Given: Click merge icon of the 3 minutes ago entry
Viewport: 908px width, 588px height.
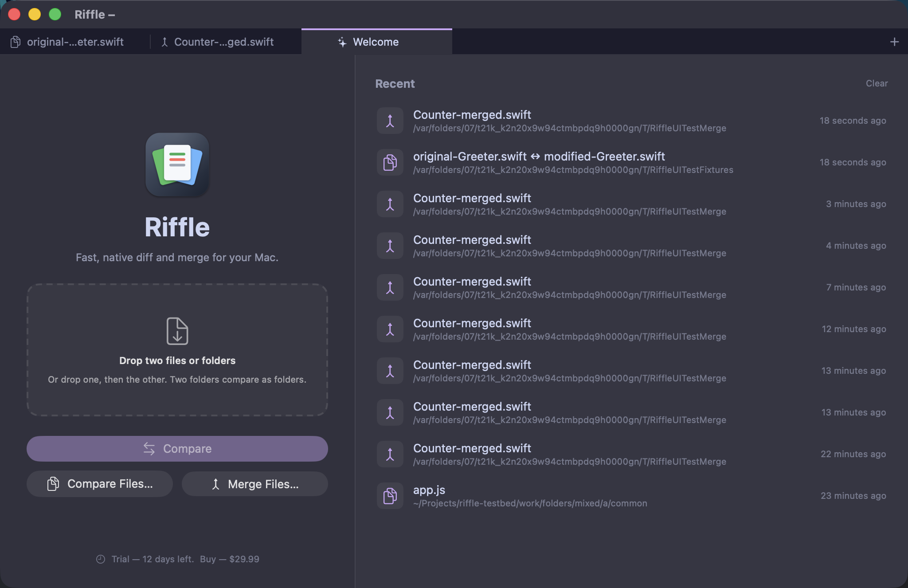Looking at the screenshot, I should [390, 204].
